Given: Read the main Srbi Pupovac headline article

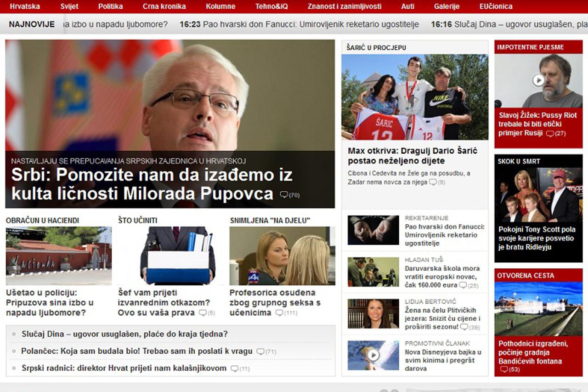Looking at the screenshot, I should click(x=152, y=184).
